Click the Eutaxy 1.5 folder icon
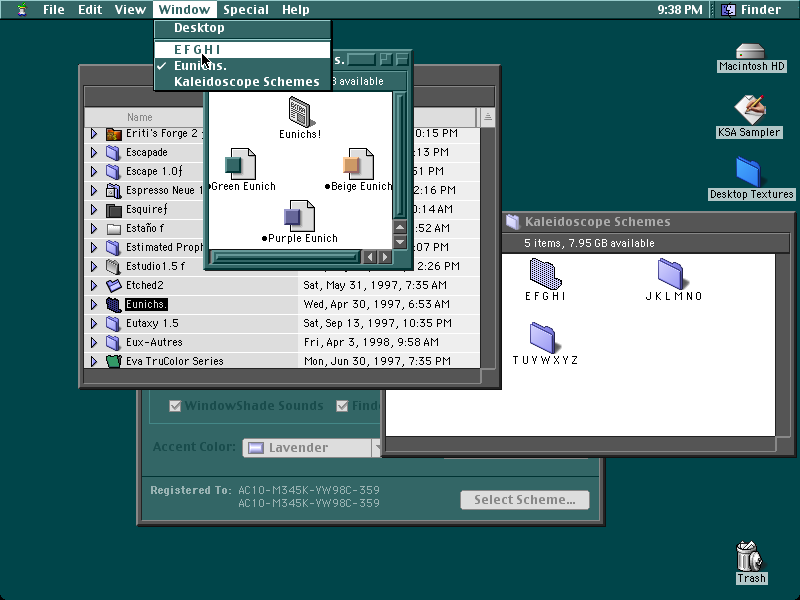Viewport: 800px width, 600px height. tap(113, 323)
